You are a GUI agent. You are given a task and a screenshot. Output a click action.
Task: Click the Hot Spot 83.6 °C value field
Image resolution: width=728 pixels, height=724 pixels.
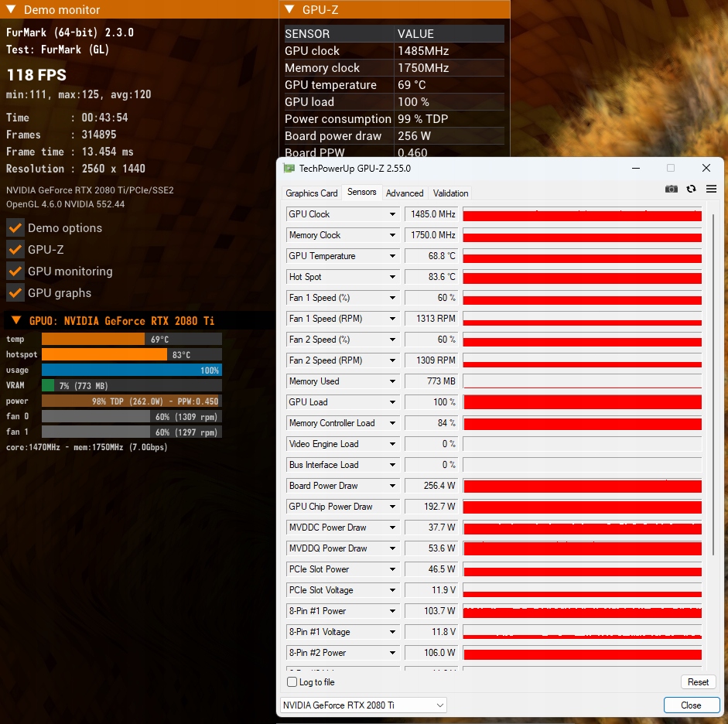(x=432, y=277)
